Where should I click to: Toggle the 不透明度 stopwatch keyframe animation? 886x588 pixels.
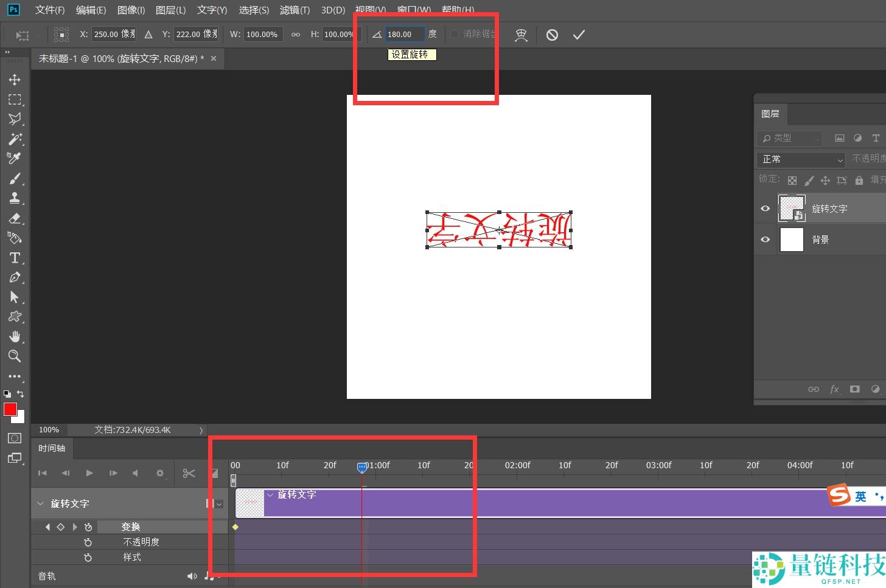coord(88,542)
